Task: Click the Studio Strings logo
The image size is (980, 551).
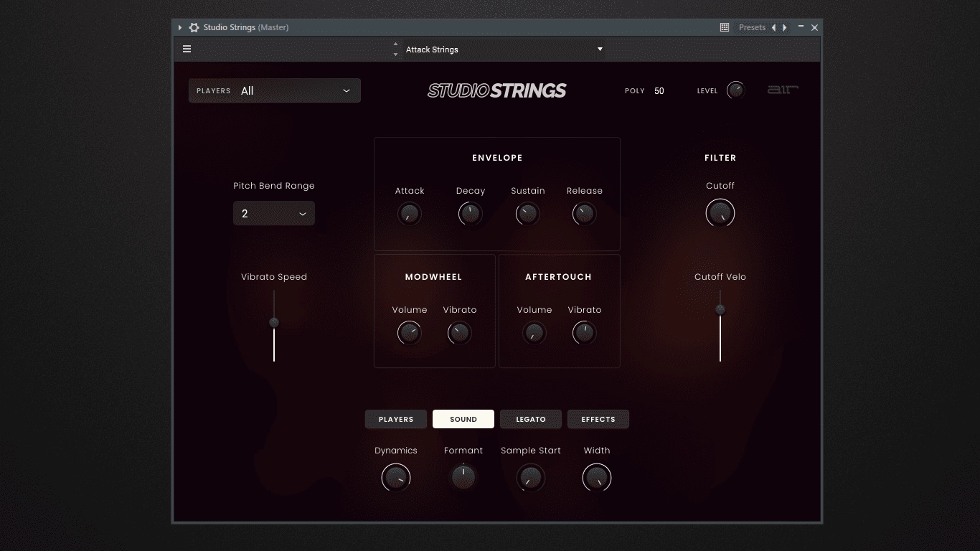Action: coord(497,90)
